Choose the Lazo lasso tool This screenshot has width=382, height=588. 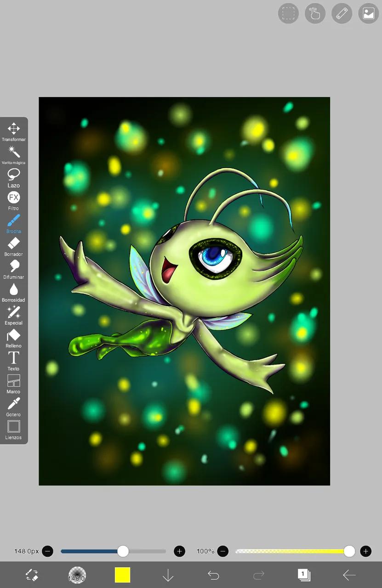click(14, 178)
